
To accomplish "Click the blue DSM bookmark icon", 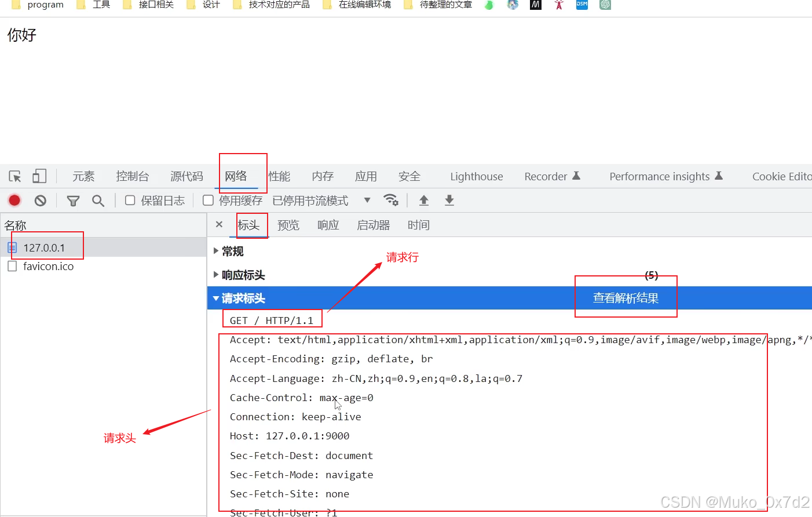I will click(x=582, y=5).
